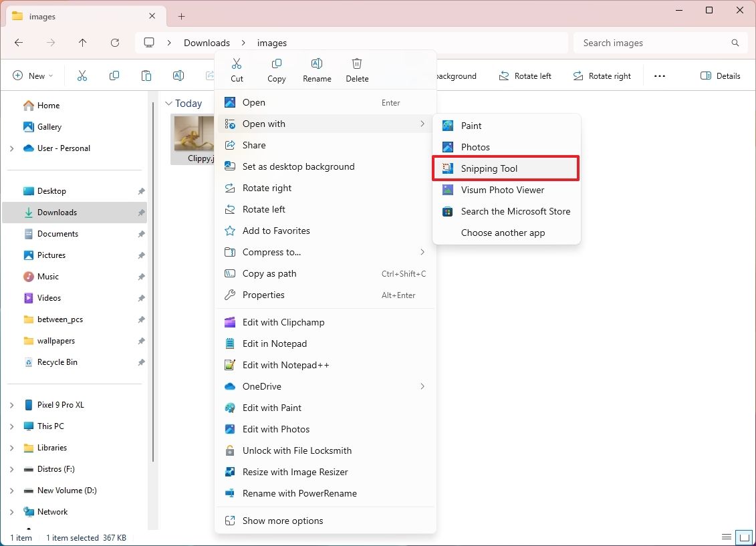Click the Delete icon in the context menu
The width and height of the screenshot is (756, 546).
[356, 63]
